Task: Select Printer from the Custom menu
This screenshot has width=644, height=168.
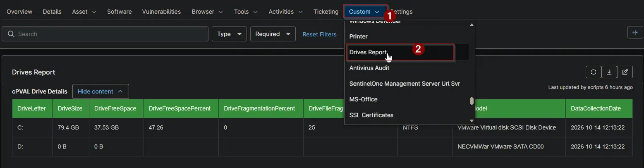Action: (407, 36)
